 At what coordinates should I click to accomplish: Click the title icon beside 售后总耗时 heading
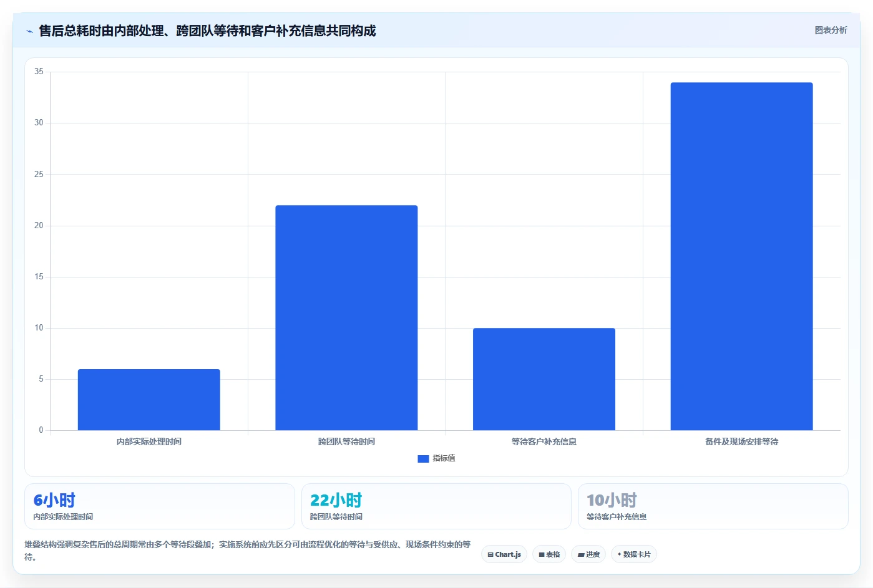pyautogui.click(x=29, y=31)
